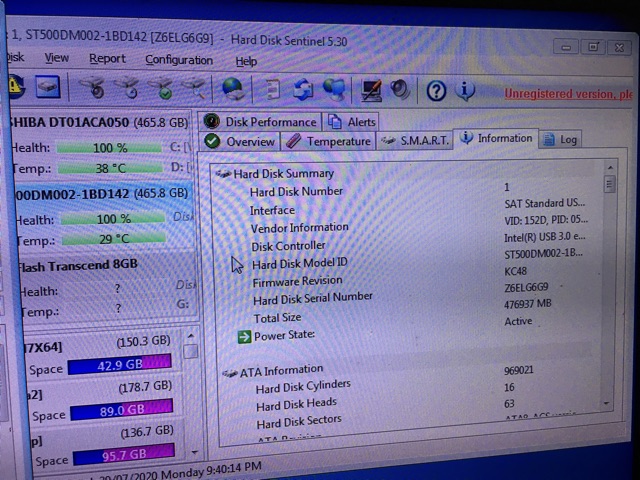Click the 95.7 GB free space bar
The height and width of the screenshot is (480, 640).
pyautogui.click(x=124, y=455)
